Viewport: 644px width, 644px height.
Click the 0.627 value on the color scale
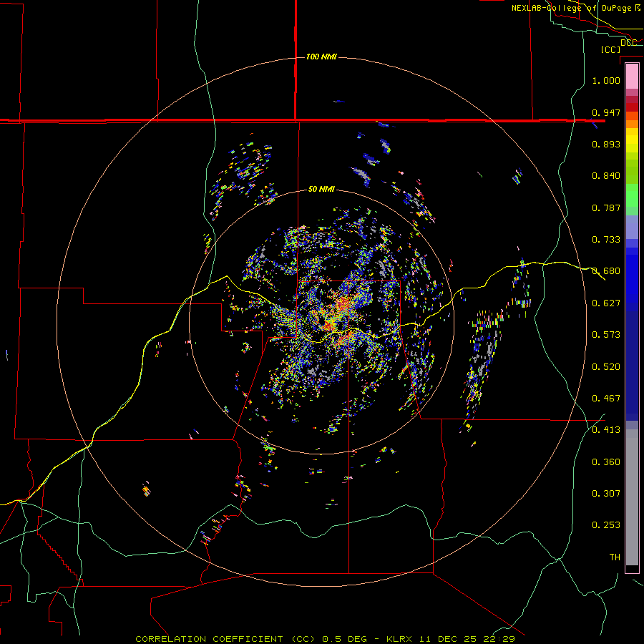pos(606,303)
